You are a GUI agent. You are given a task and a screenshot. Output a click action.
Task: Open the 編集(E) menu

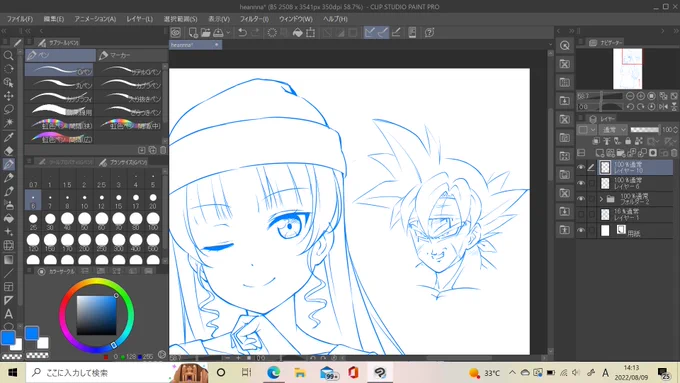54,19
